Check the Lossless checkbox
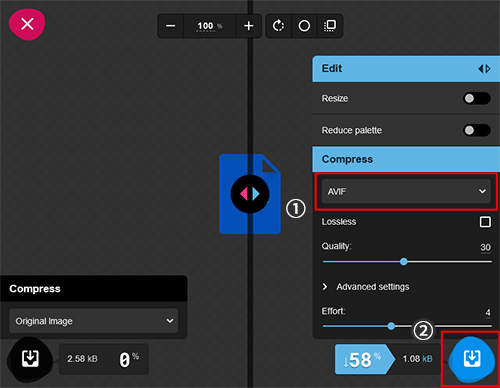The width and height of the screenshot is (500, 388). click(485, 222)
